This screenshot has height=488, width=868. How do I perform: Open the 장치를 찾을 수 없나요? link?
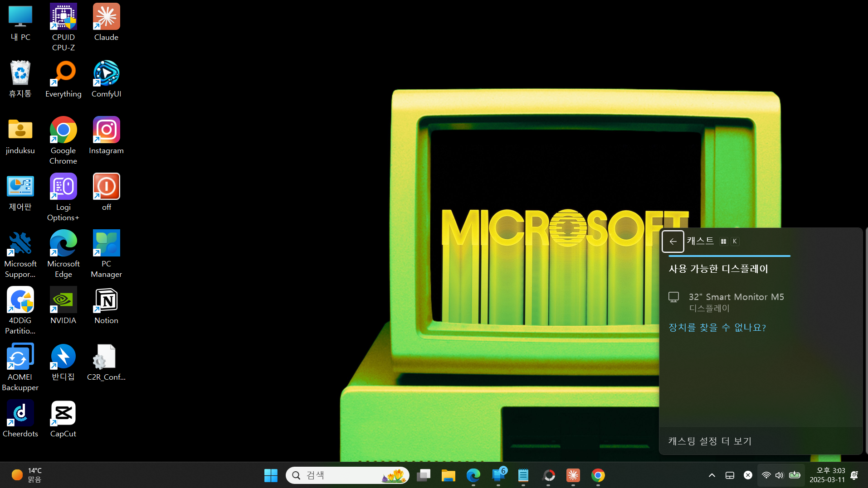tap(717, 328)
